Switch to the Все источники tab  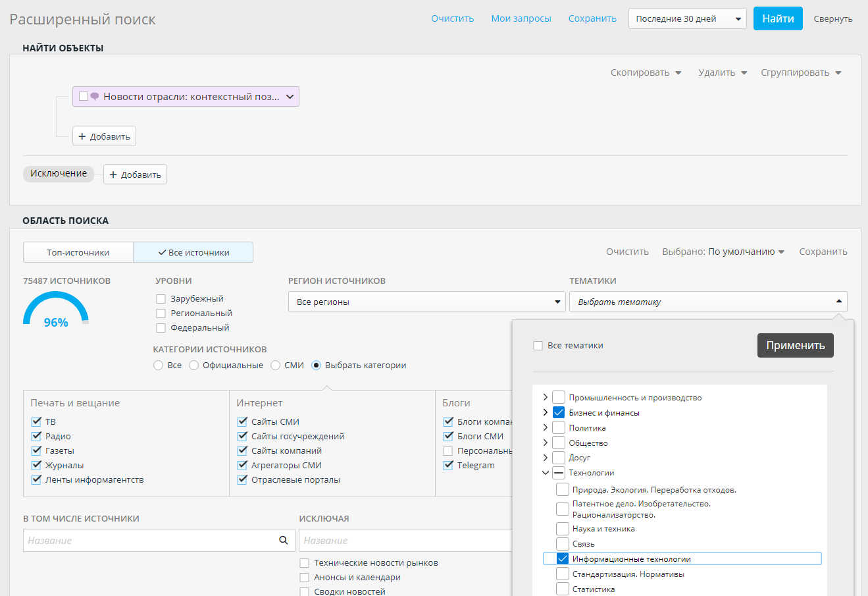click(193, 252)
